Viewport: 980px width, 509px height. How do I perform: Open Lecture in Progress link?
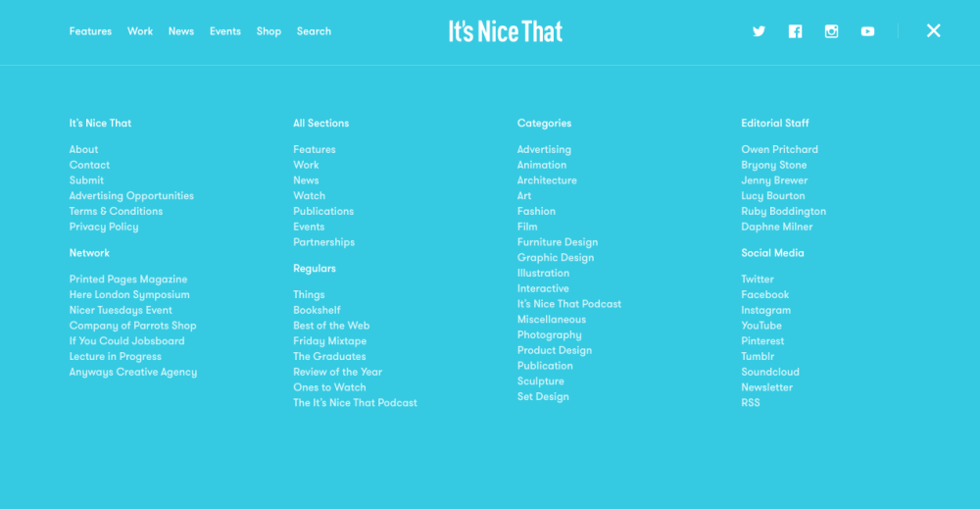point(115,356)
